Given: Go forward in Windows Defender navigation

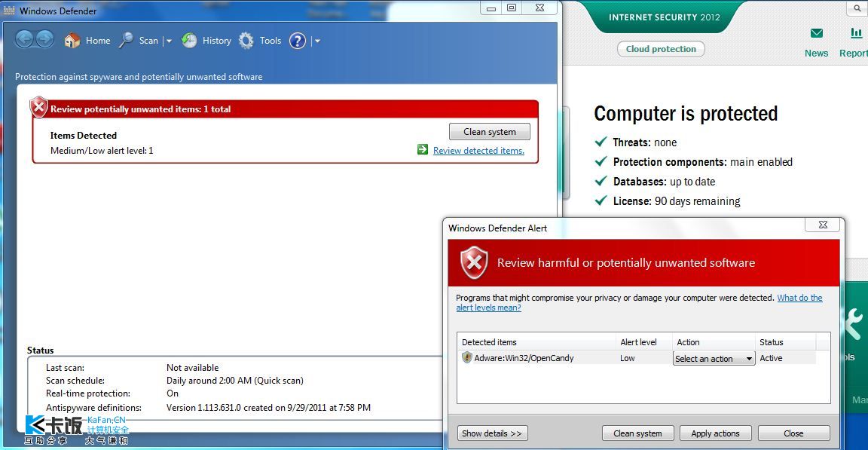Looking at the screenshot, I should 45,39.
